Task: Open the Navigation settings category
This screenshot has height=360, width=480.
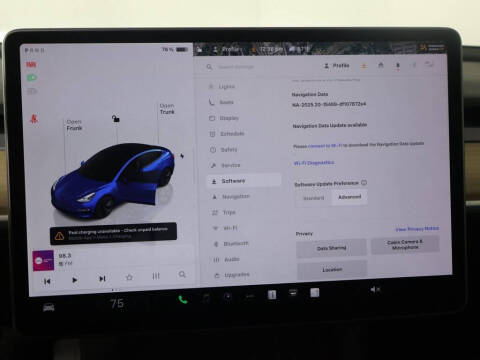Action: tap(235, 197)
